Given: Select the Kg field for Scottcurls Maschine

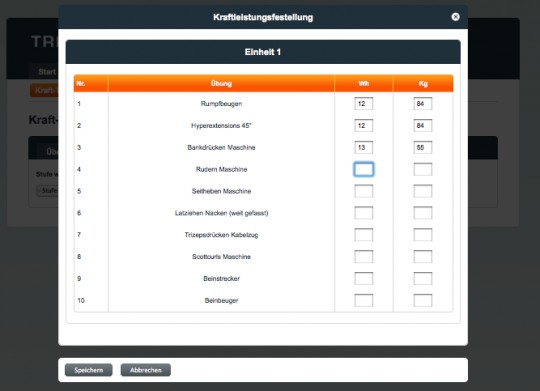Looking at the screenshot, I should 423,257.
